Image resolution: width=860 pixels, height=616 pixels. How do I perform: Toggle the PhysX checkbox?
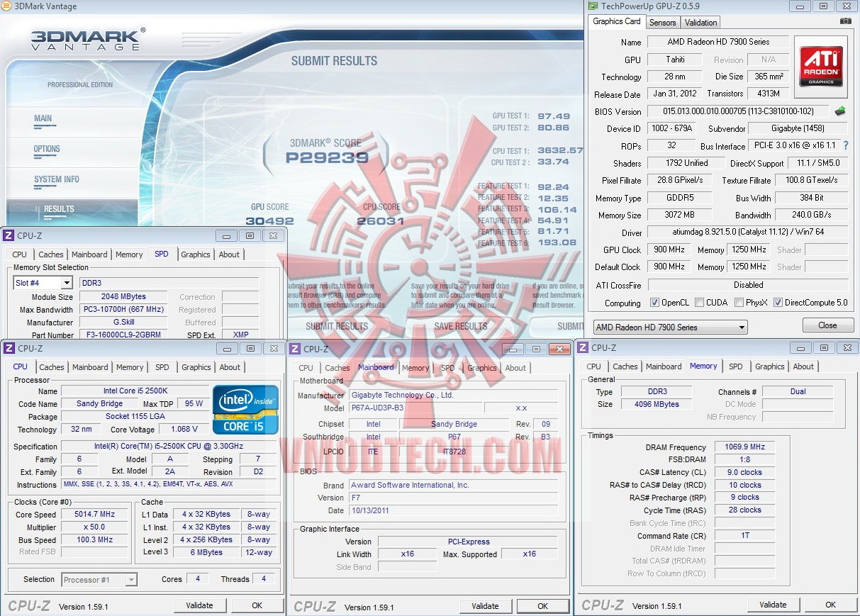pos(739,303)
